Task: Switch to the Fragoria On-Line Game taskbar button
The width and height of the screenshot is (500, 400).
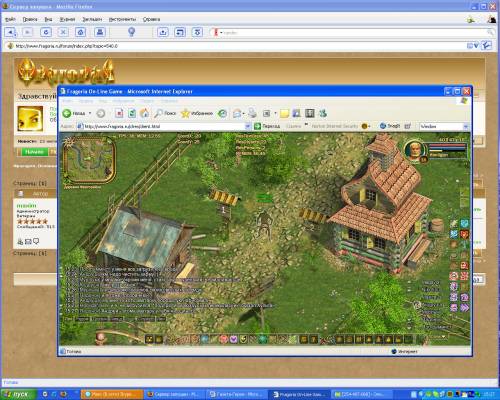Action: (x=300, y=394)
